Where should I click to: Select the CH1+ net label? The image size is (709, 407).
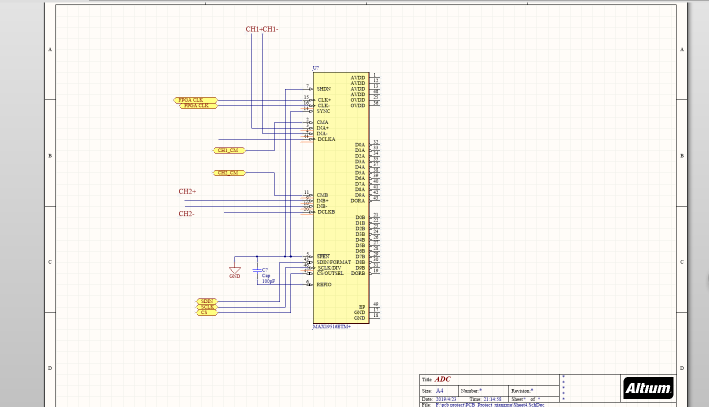click(254, 29)
